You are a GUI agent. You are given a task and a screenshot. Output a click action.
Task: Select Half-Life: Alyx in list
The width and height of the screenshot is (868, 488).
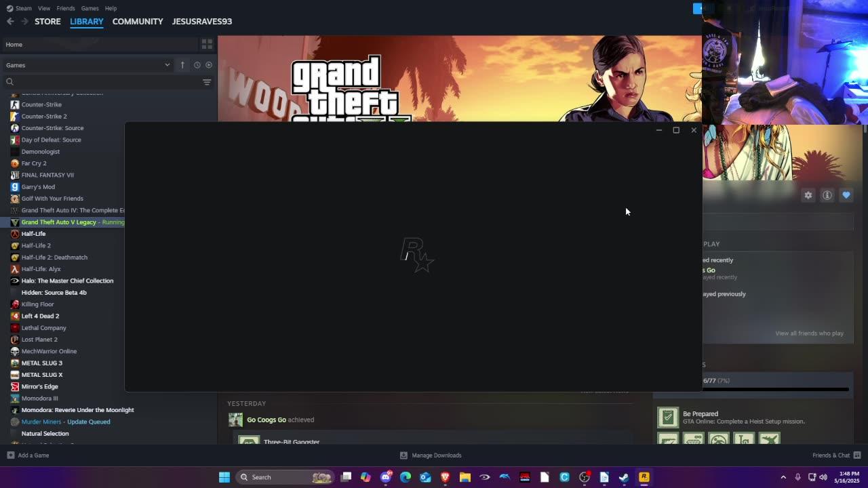tap(41, 269)
